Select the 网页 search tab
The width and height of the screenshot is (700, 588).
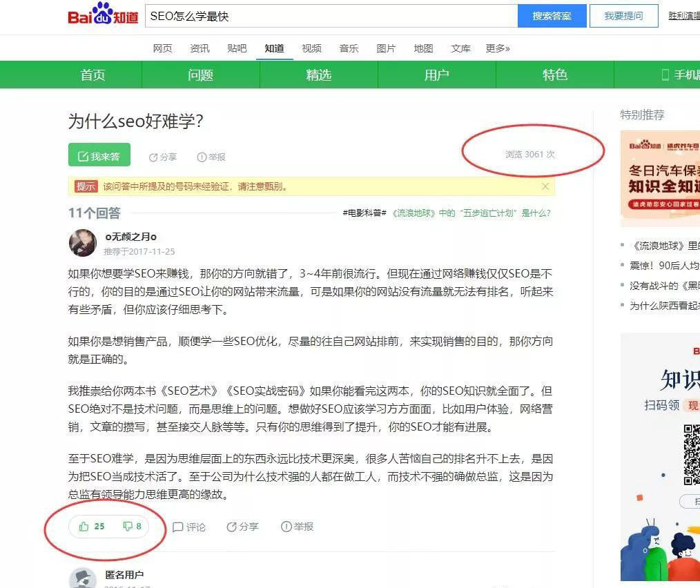162,48
